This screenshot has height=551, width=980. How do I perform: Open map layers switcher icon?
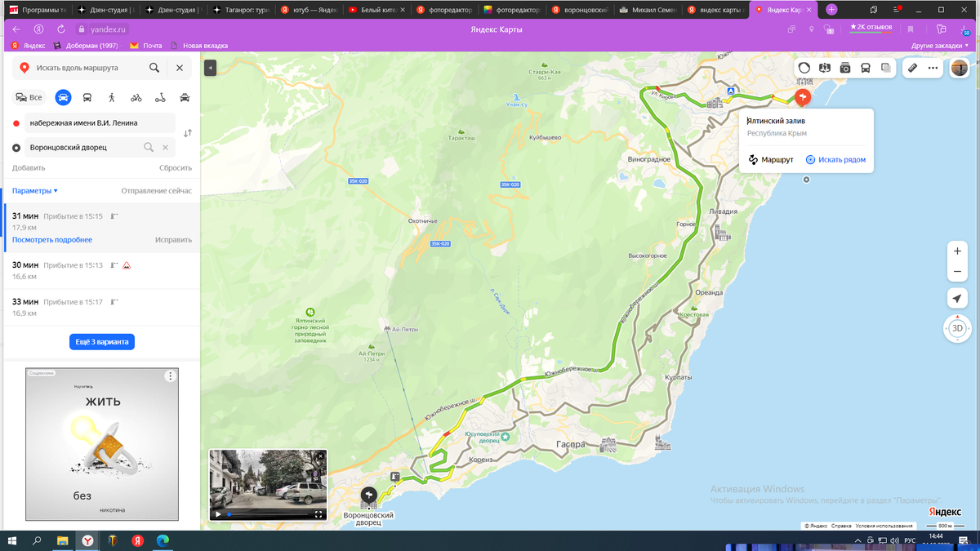886,69
